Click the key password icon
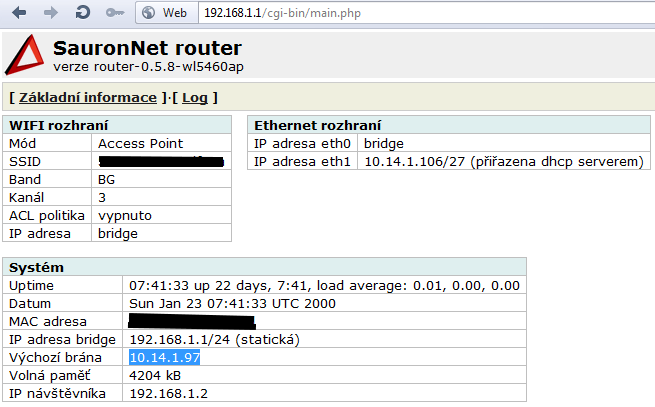Screen dimensions: 655x407 (x=114, y=13)
